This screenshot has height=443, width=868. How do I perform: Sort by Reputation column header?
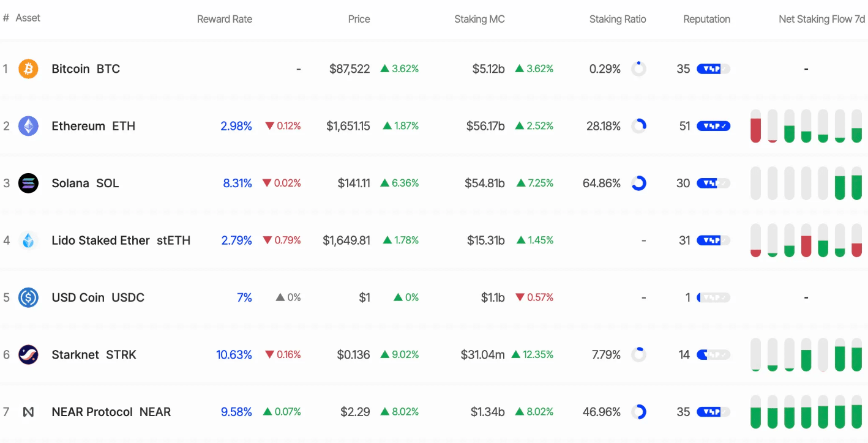coord(707,19)
